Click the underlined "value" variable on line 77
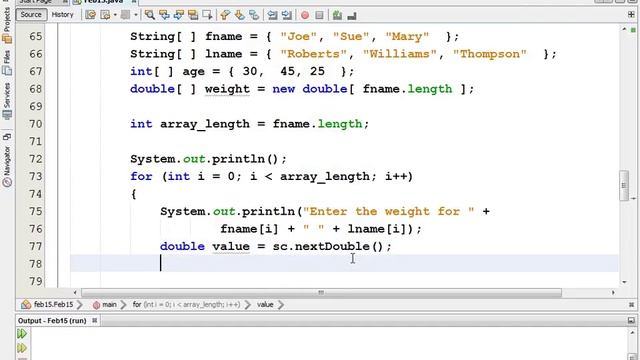 (x=231, y=247)
